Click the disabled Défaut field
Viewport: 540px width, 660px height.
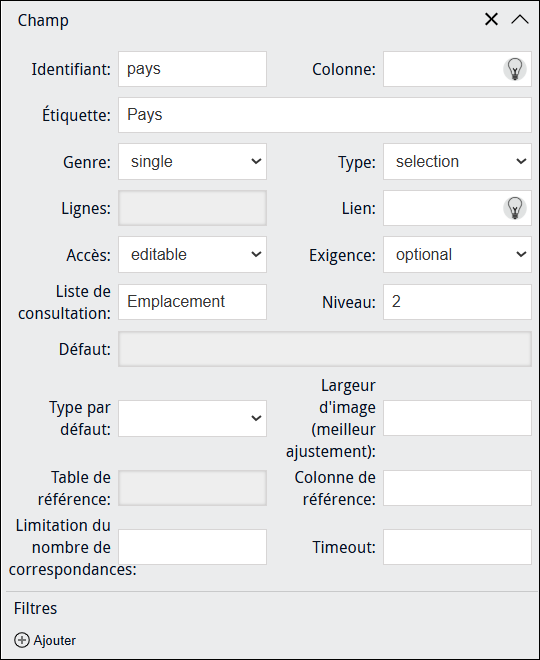point(325,349)
